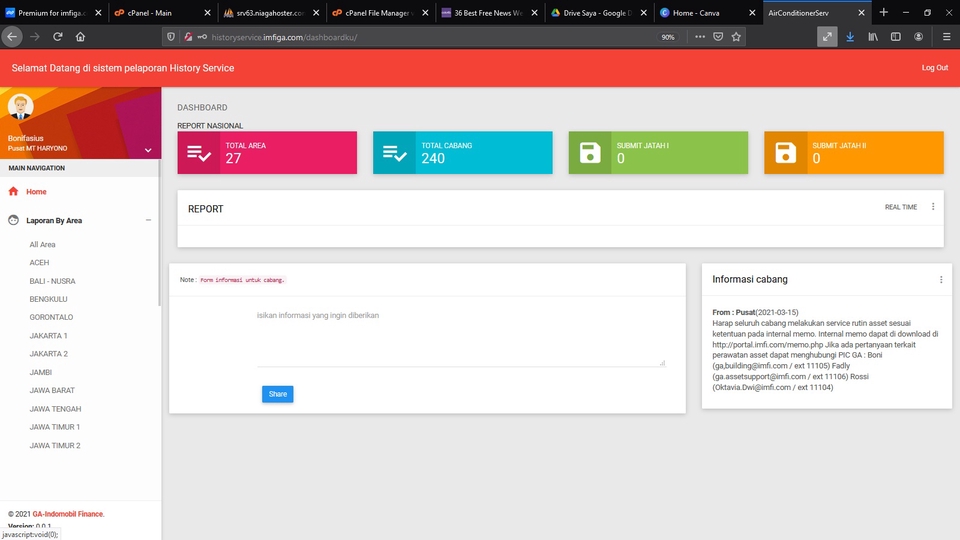Reload the current page
The height and width of the screenshot is (540, 960).
pos(58,37)
